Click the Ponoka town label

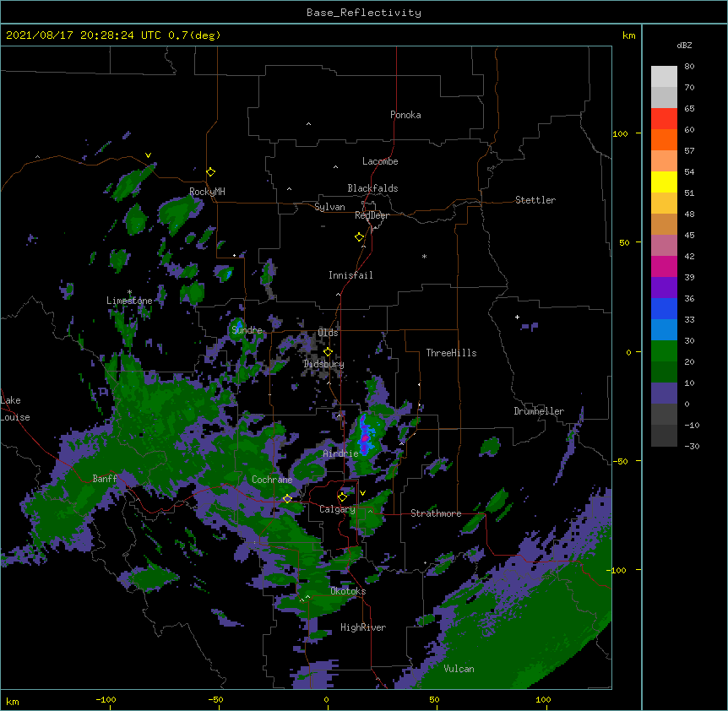(x=405, y=115)
